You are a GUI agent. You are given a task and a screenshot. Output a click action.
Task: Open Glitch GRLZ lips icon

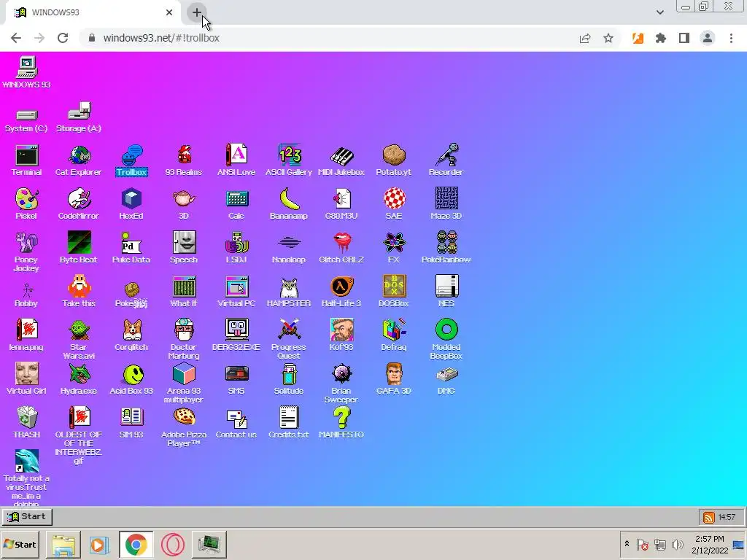tap(341, 248)
